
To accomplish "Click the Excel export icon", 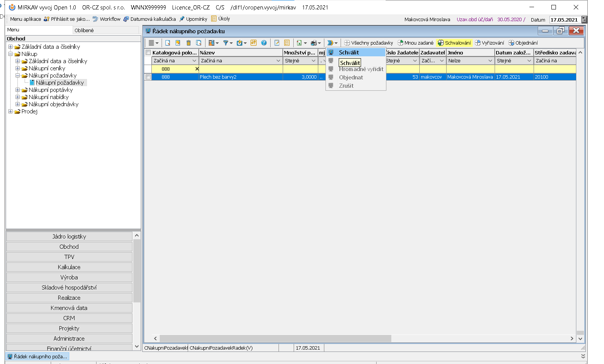I will pyautogui.click(x=299, y=43).
